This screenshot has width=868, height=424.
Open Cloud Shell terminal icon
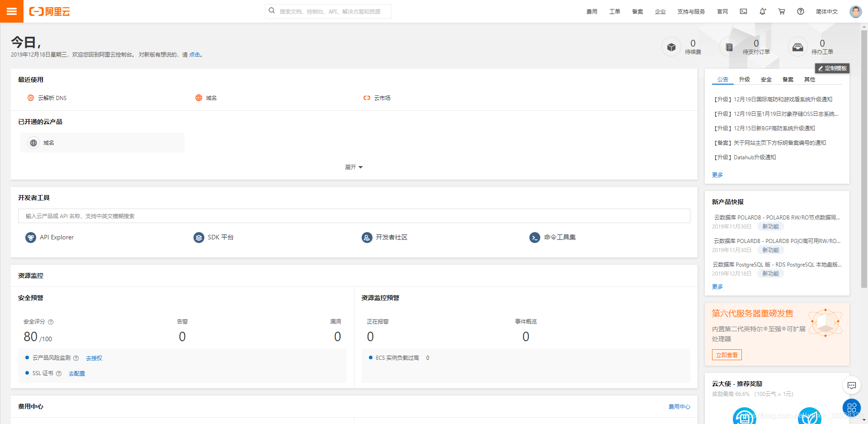(x=743, y=11)
